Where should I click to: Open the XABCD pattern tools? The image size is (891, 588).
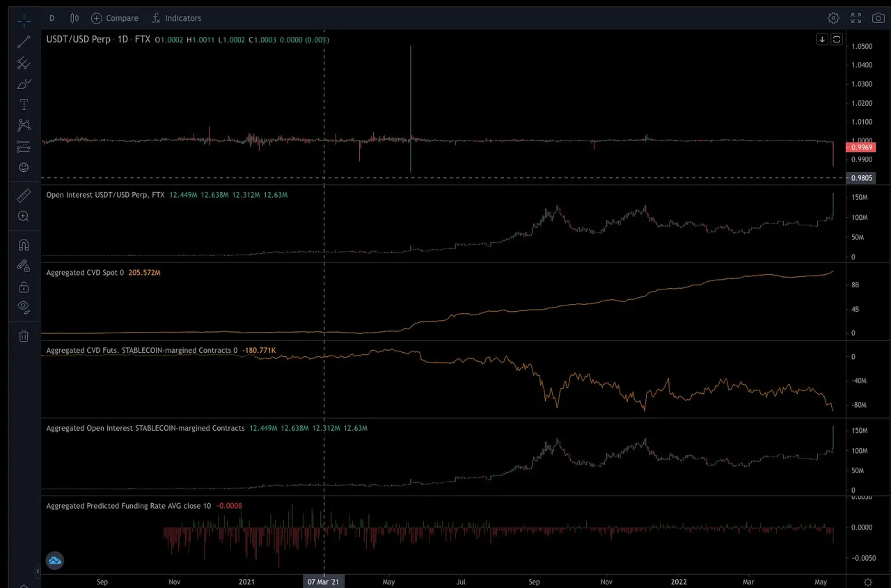tap(24, 125)
